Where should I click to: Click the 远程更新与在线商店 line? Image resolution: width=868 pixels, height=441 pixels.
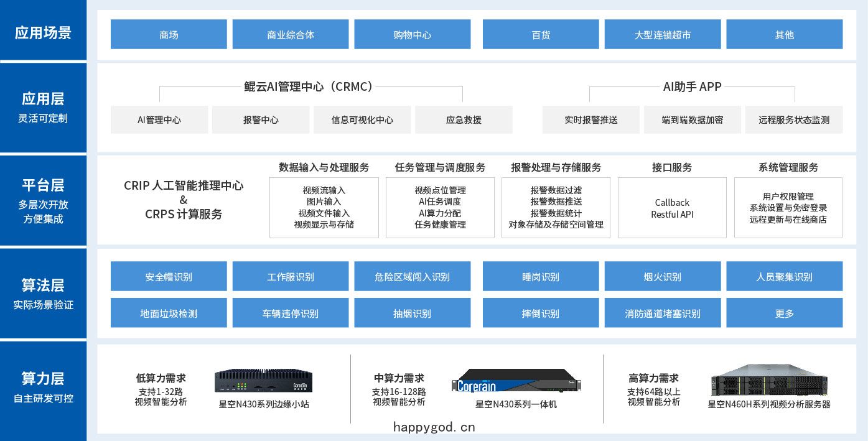click(x=788, y=220)
